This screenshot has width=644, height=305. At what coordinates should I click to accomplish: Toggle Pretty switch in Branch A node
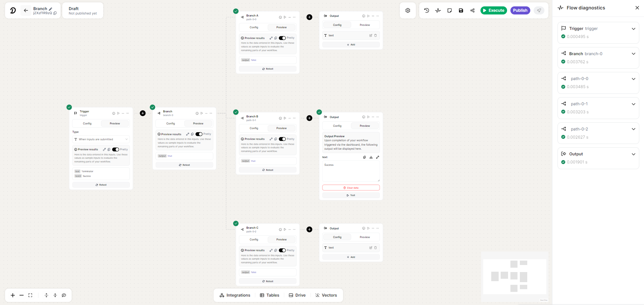coord(282,38)
